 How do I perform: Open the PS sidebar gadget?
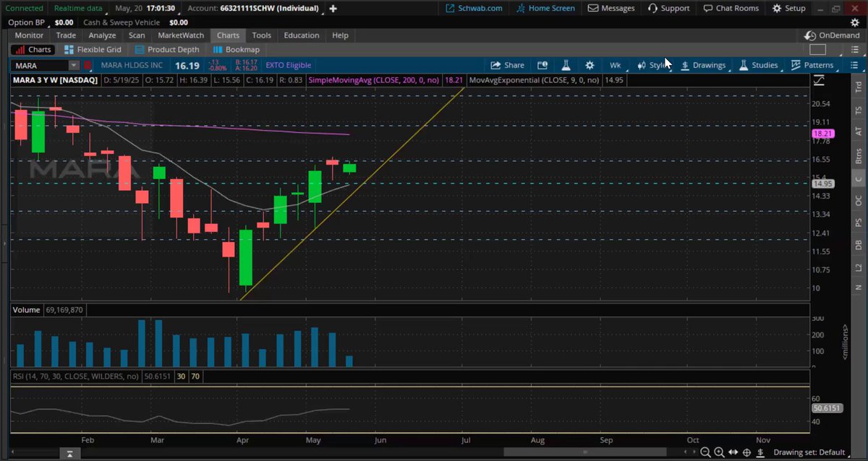(859, 223)
